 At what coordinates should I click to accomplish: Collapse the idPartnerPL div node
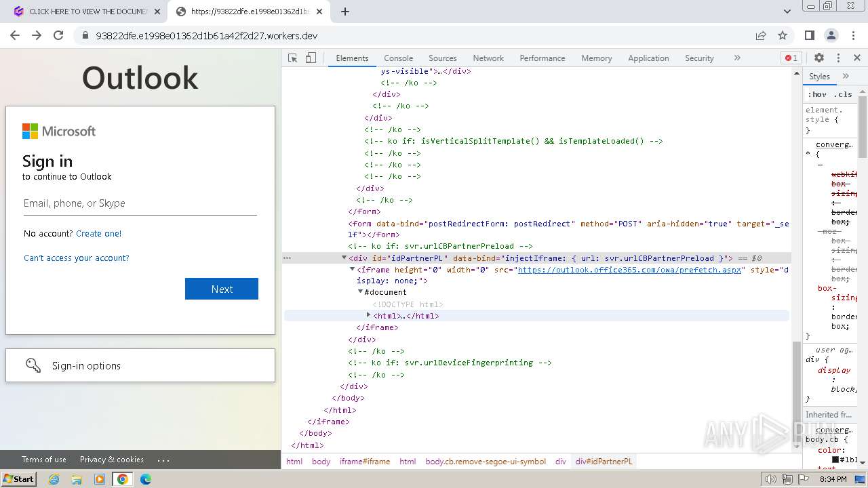(x=344, y=258)
